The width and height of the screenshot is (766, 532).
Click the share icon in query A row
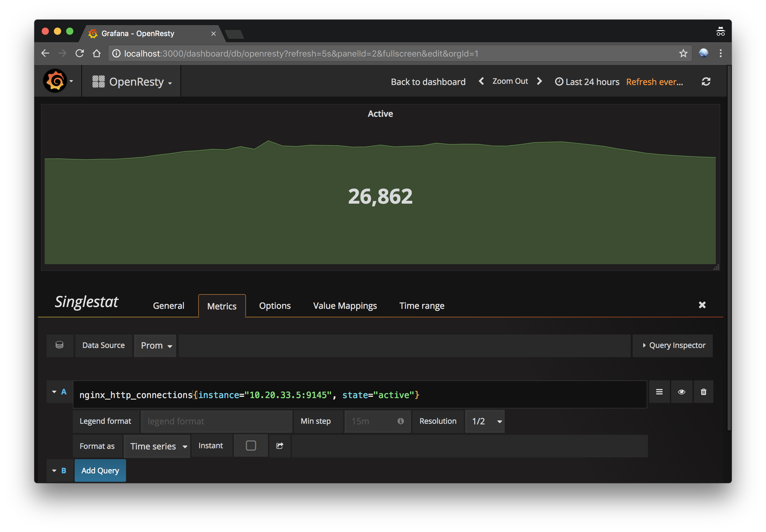click(x=280, y=445)
